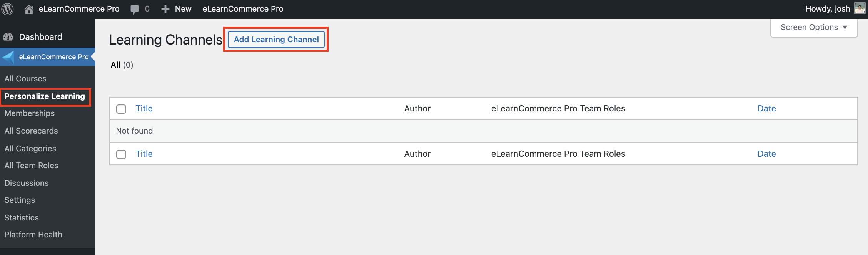Viewport: 868px width, 255px height.
Task: Open the Statistics menu item
Action: tap(22, 218)
